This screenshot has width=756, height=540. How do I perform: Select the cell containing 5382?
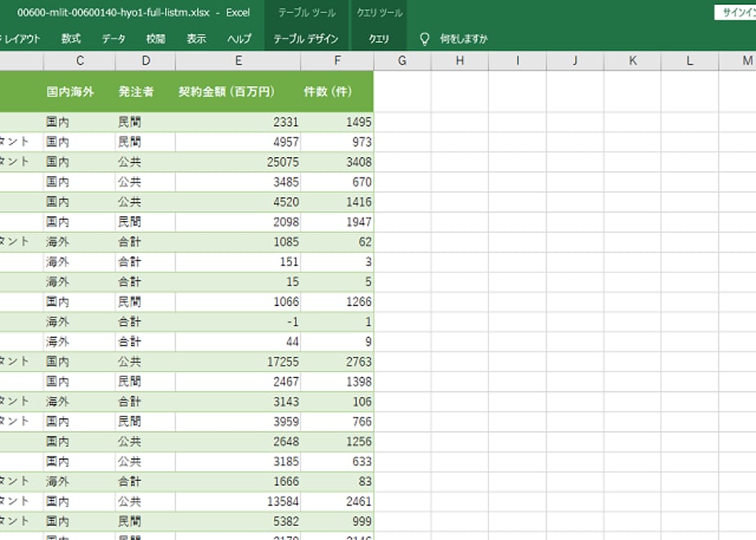point(238,522)
